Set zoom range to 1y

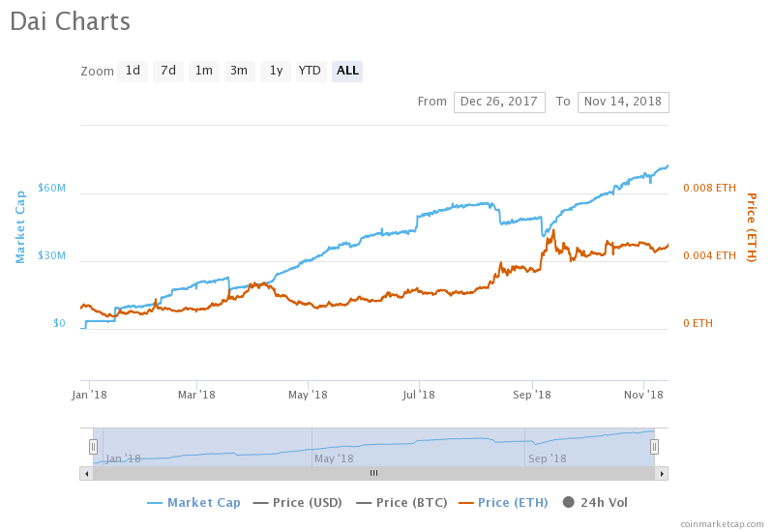[x=276, y=71]
